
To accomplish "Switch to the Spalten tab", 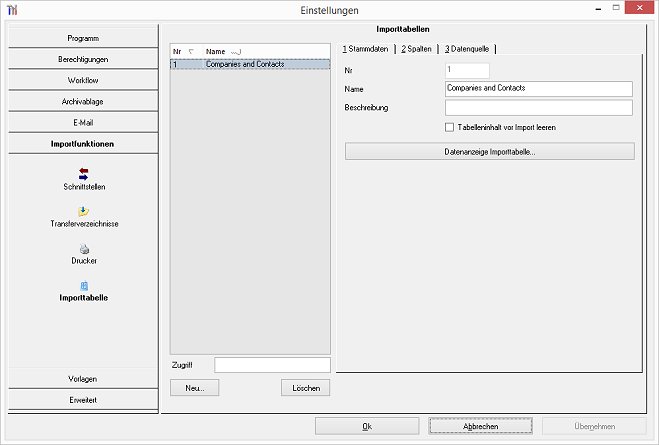I will (x=416, y=49).
